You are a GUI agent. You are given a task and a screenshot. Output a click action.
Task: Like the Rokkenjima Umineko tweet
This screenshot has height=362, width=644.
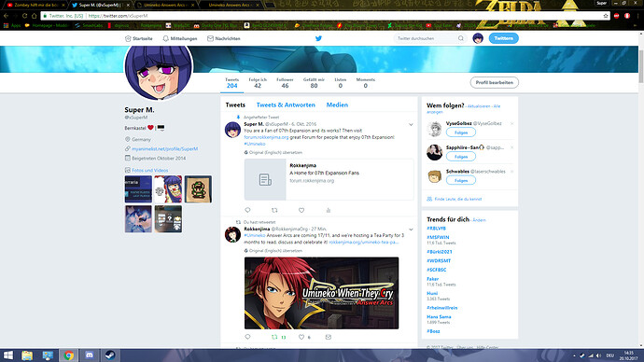click(301, 337)
